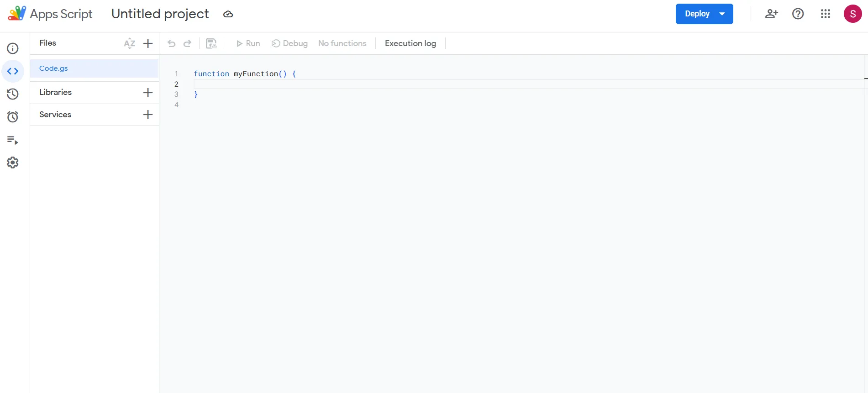
Task: Check cloud save status icon
Action: (228, 14)
